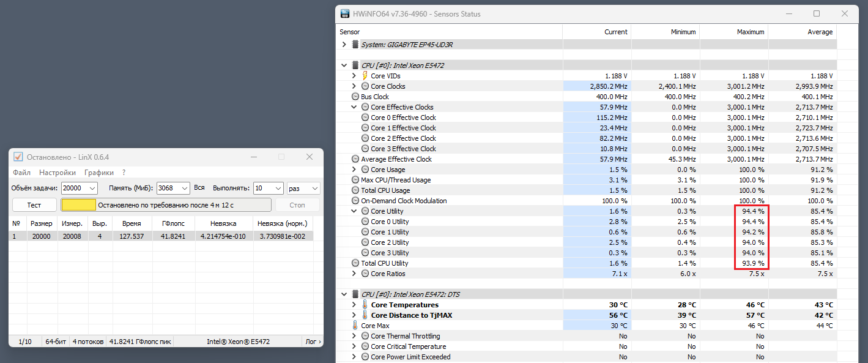
Task: Open the Файл menu in LinX
Action: [21, 173]
